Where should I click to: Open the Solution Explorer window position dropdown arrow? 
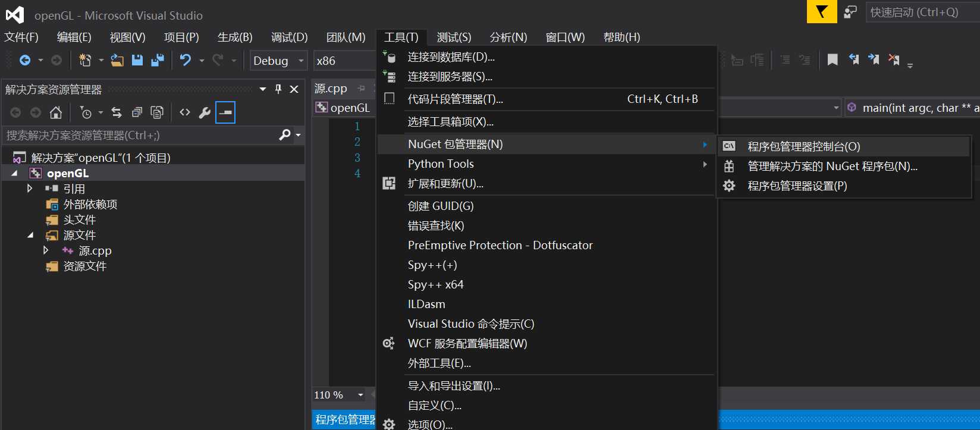[x=263, y=89]
